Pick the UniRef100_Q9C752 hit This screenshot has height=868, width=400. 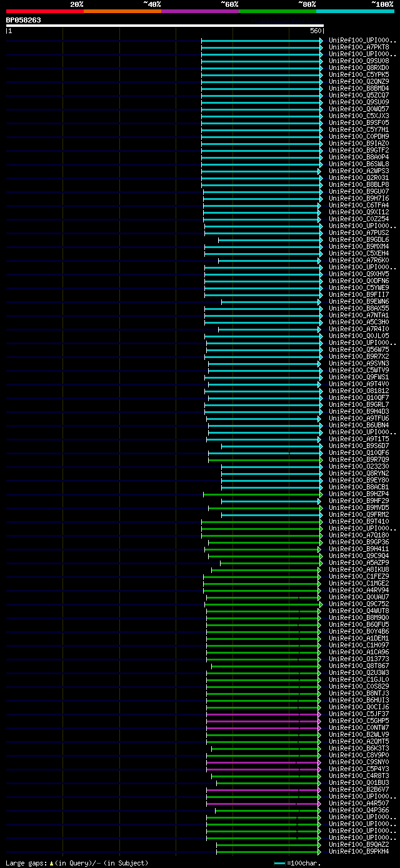[x=359, y=604]
